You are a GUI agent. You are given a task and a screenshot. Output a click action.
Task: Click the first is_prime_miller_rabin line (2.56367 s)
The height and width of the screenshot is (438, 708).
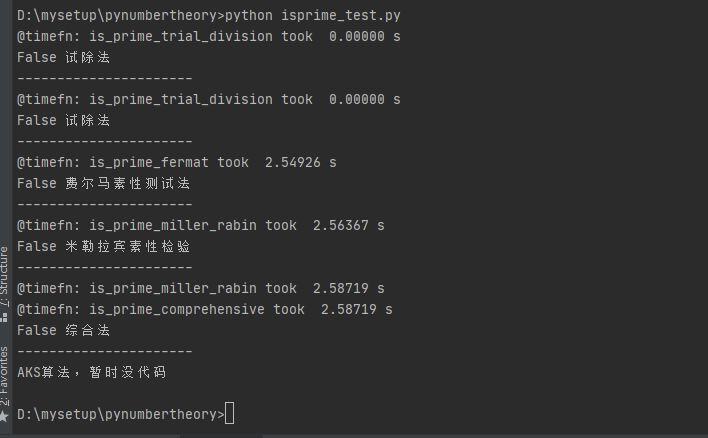(x=200, y=225)
